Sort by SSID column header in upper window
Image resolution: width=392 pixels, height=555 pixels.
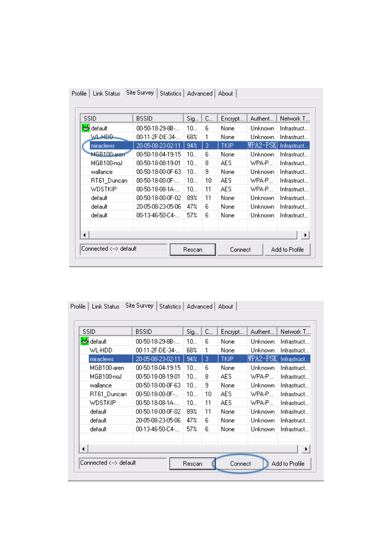pos(106,118)
